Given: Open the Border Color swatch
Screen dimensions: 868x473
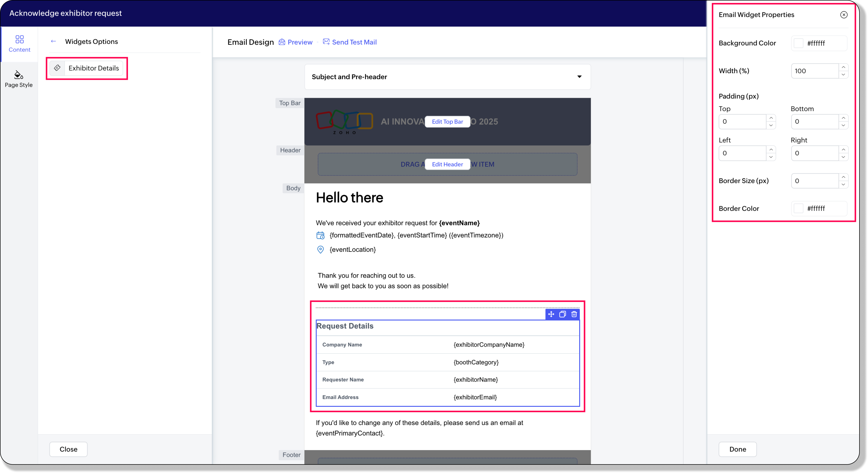Looking at the screenshot, I should click(798, 208).
